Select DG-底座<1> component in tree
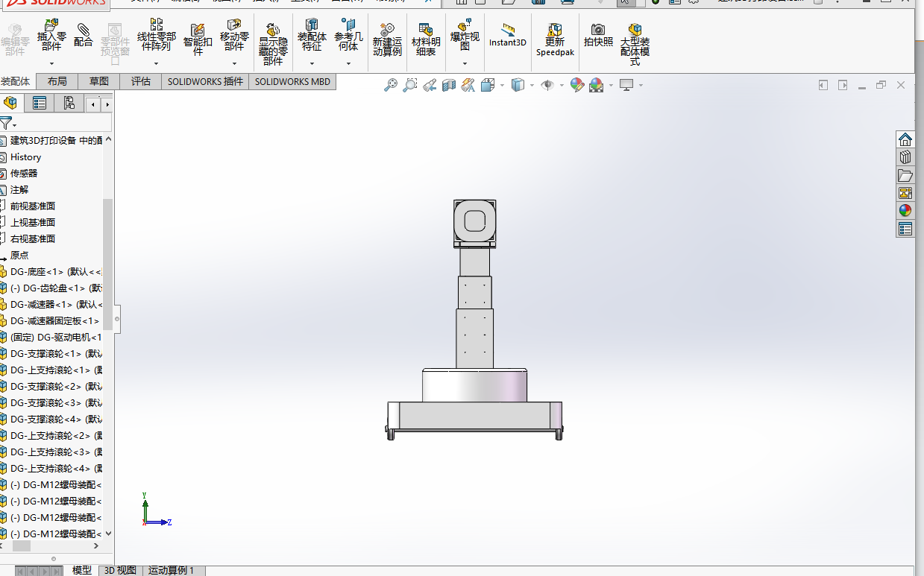Image resolution: width=924 pixels, height=576 pixels. click(55, 272)
